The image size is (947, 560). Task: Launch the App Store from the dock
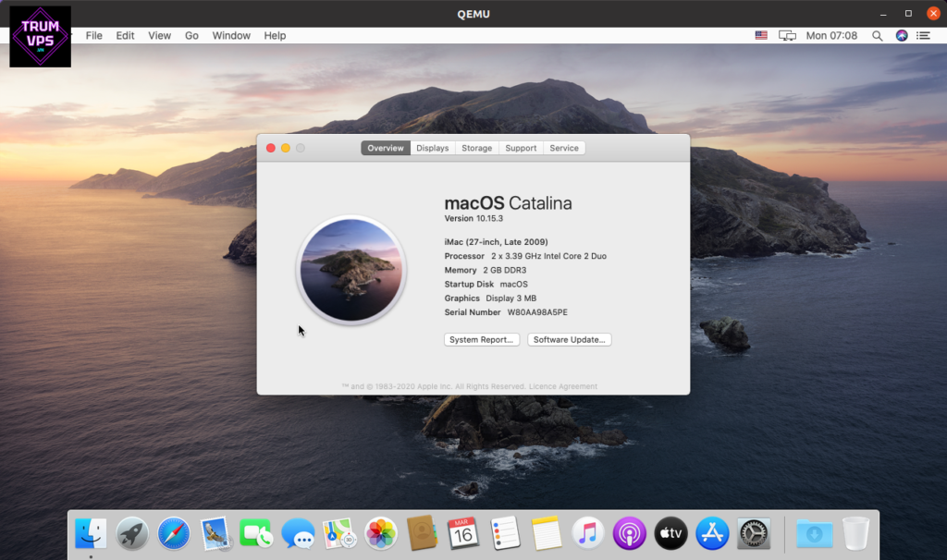[x=713, y=533]
